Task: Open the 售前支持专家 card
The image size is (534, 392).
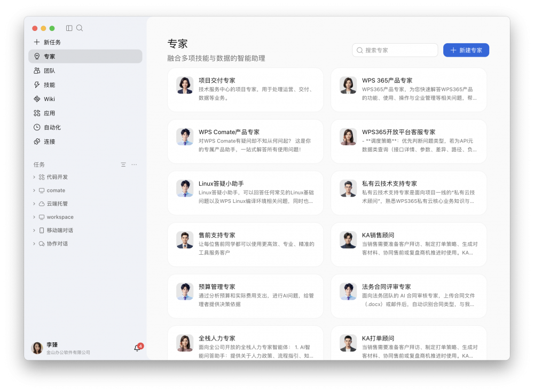Action: click(x=245, y=245)
